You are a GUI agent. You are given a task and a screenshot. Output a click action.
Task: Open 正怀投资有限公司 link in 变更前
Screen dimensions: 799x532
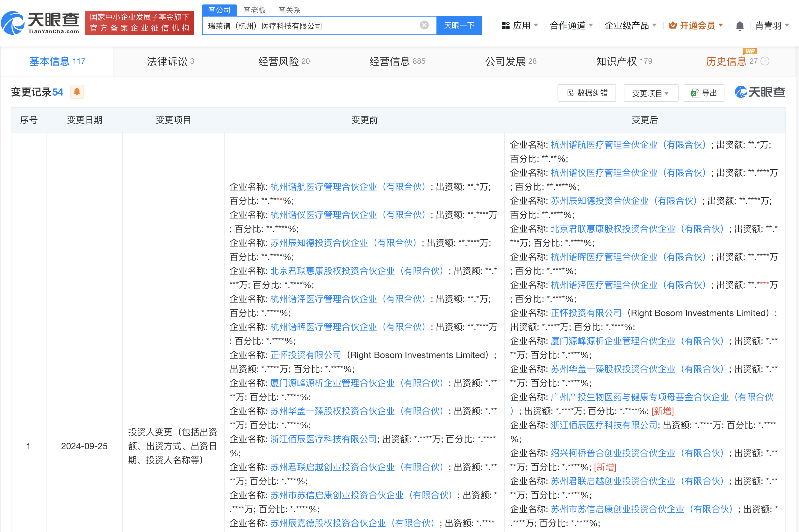tap(305, 355)
